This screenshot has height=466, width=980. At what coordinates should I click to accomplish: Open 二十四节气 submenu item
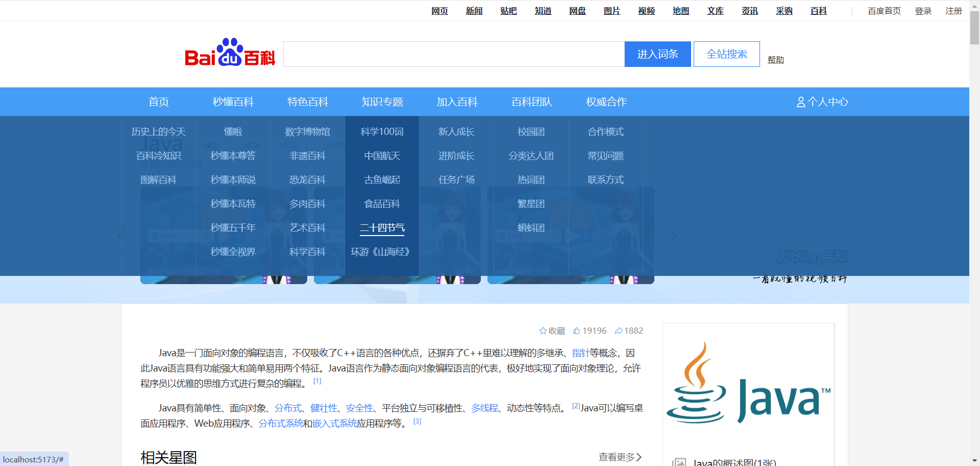tap(382, 228)
